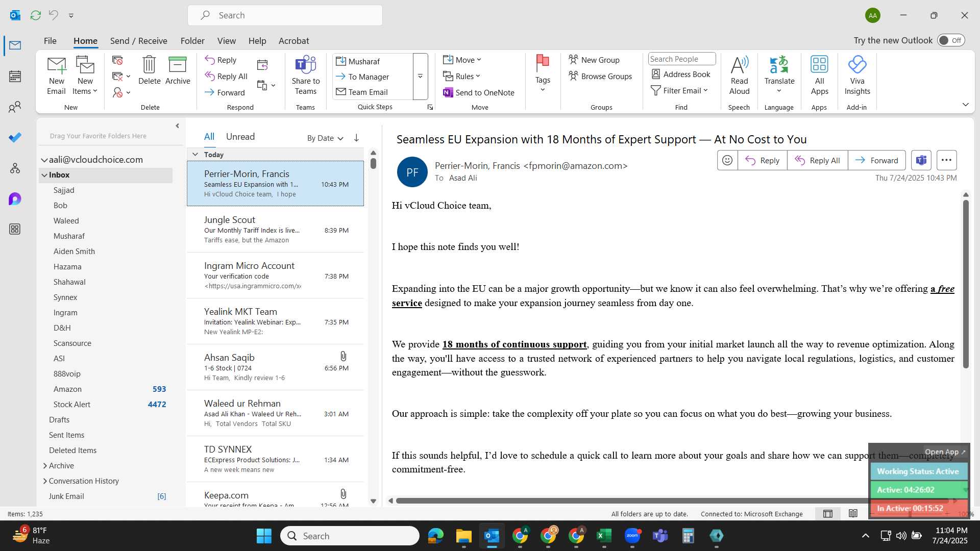Archive the selected message
The width and height of the screenshot is (980, 551).
coord(178,70)
